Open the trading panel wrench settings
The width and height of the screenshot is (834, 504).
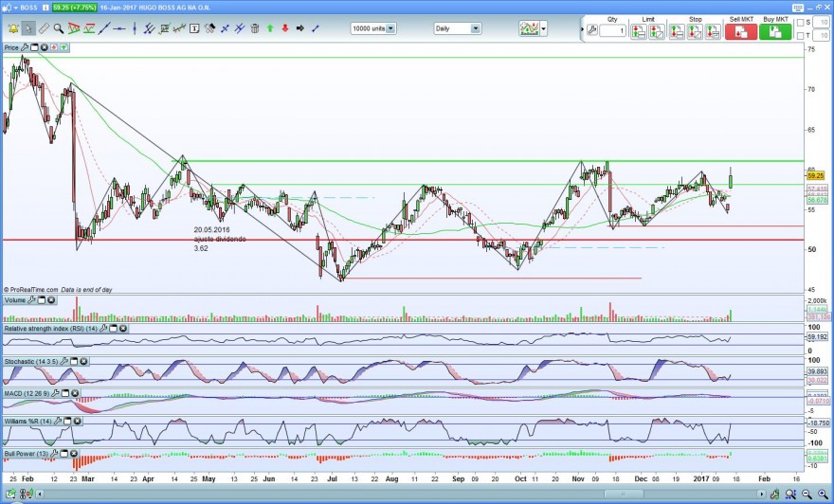coord(592,30)
